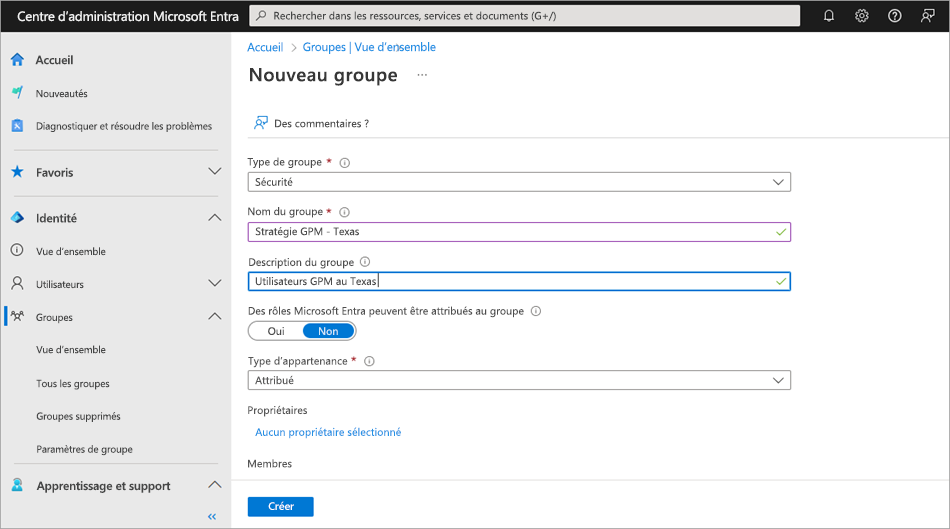Click the Diagnostiquer et résoudre icon
Screen dimensions: 950x529
click(x=18, y=125)
